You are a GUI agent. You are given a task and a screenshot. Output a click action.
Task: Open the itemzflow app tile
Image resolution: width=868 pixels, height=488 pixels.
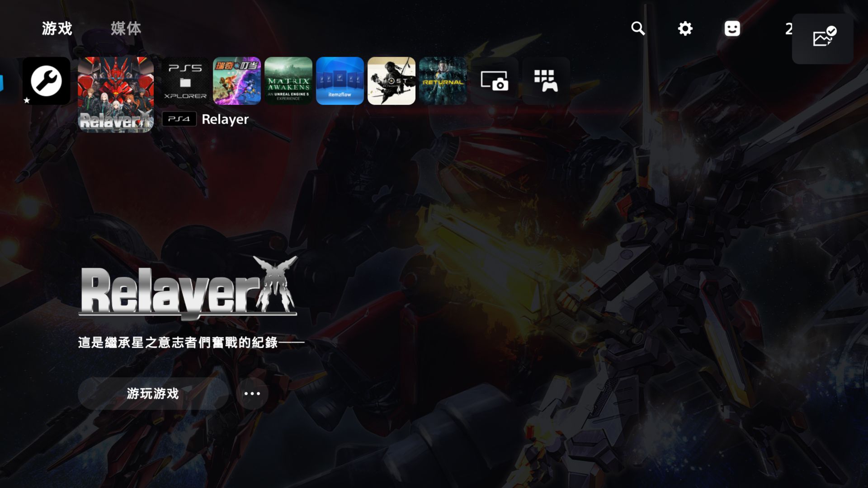[x=340, y=81]
